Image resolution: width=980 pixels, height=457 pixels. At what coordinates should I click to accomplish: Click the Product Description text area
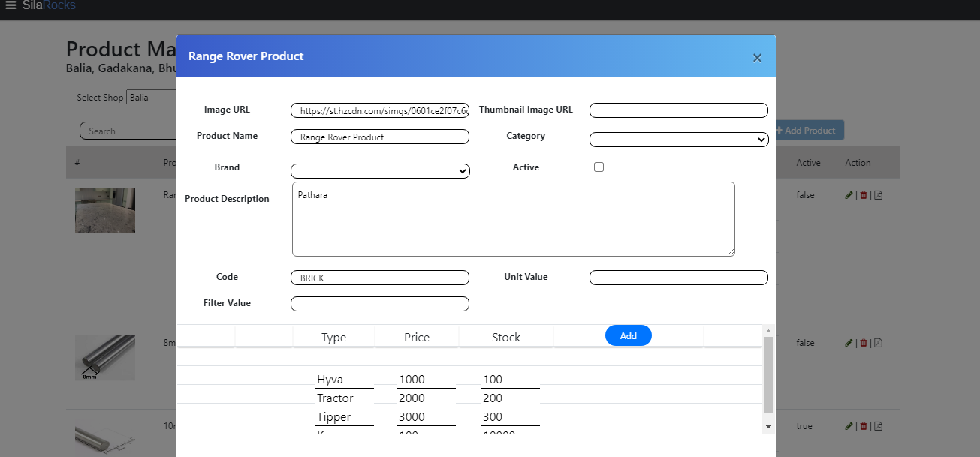point(513,219)
